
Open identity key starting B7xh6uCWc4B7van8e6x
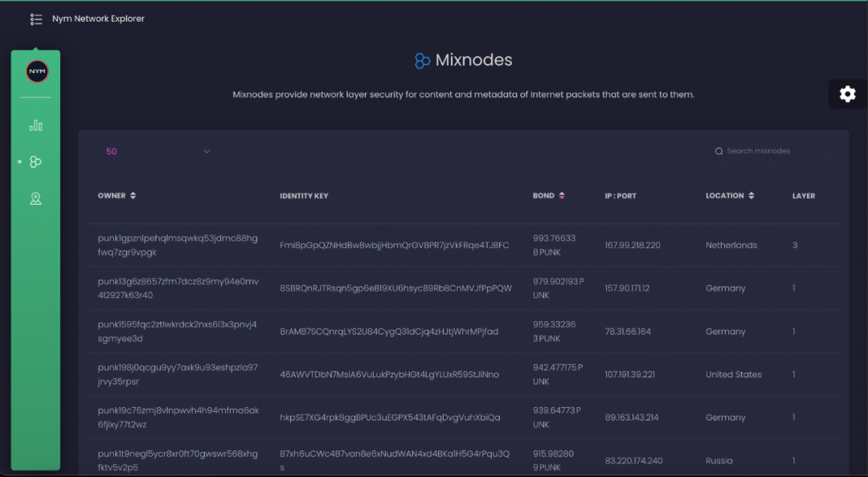click(395, 460)
